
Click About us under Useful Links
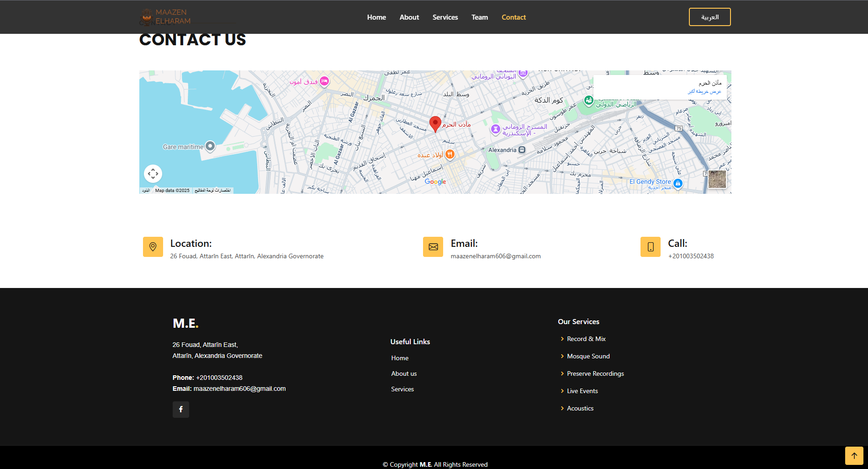tap(404, 373)
